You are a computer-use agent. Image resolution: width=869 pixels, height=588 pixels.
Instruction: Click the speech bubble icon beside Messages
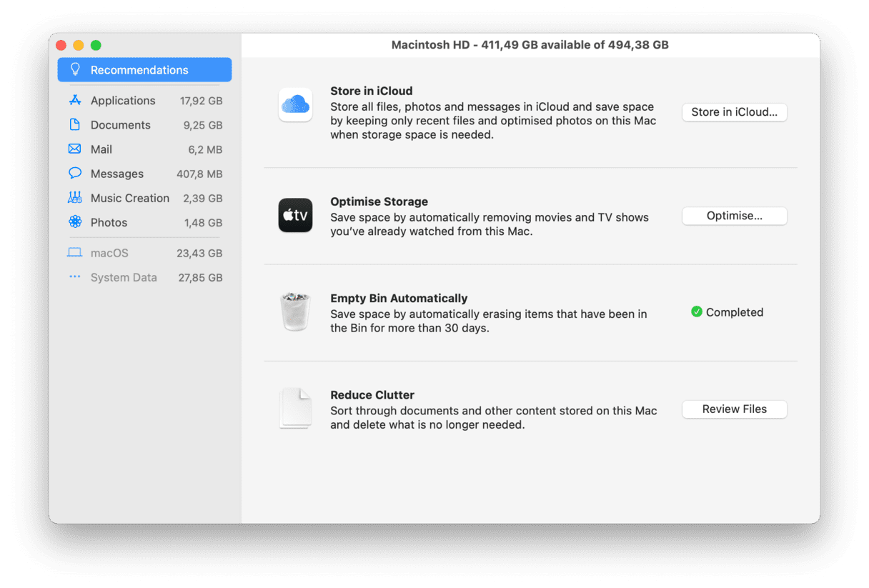point(74,173)
